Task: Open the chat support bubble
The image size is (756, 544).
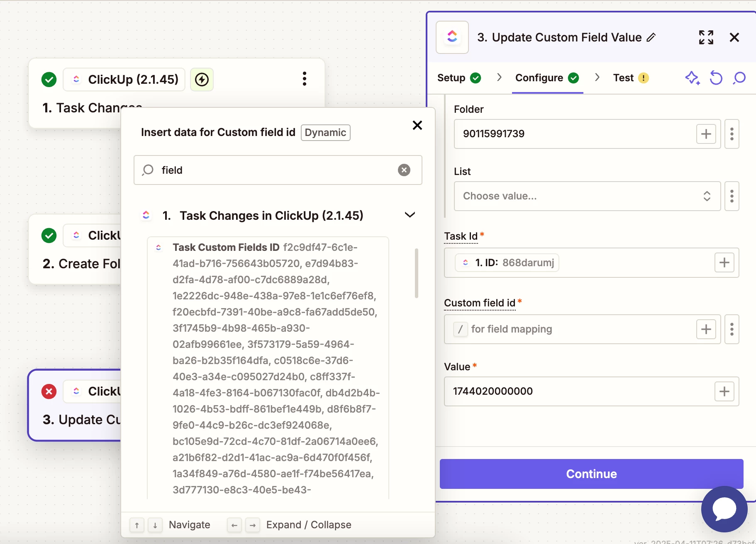Action: pos(724,509)
